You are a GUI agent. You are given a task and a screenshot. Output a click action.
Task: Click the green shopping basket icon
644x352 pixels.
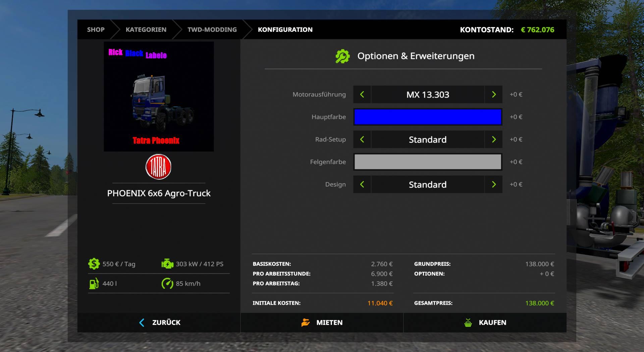point(468,322)
